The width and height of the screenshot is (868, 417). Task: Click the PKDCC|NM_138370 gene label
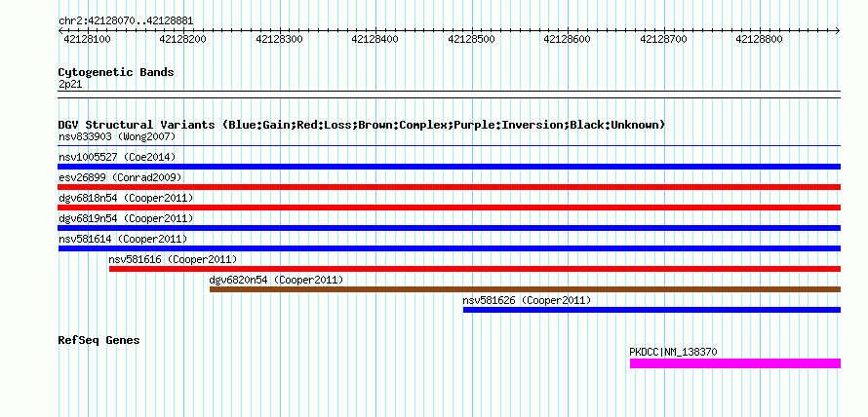pos(674,352)
